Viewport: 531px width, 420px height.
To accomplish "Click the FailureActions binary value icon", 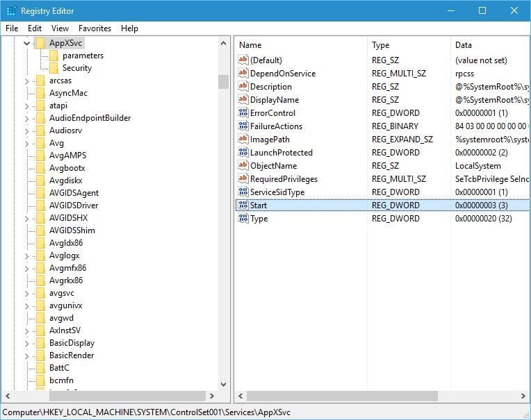I will [x=243, y=126].
